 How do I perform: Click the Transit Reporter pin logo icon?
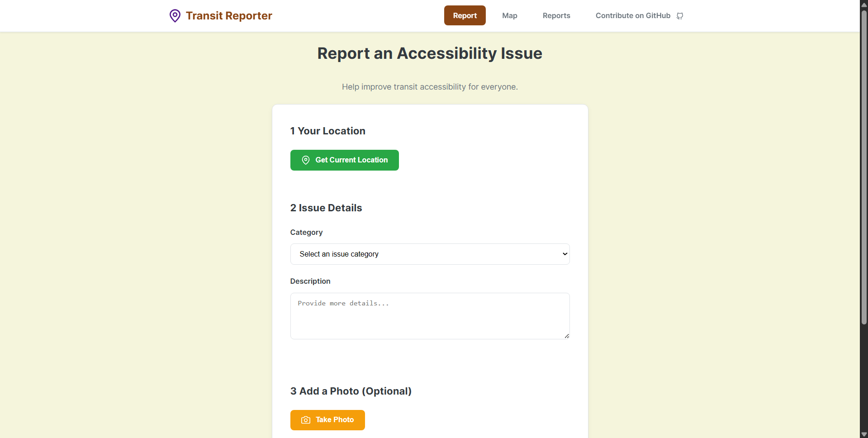pos(175,16)
